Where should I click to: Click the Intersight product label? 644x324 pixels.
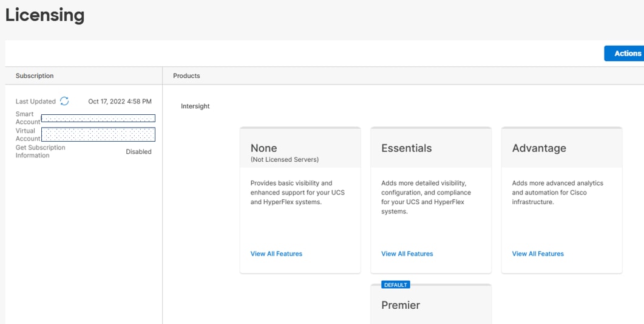[195, 106]
